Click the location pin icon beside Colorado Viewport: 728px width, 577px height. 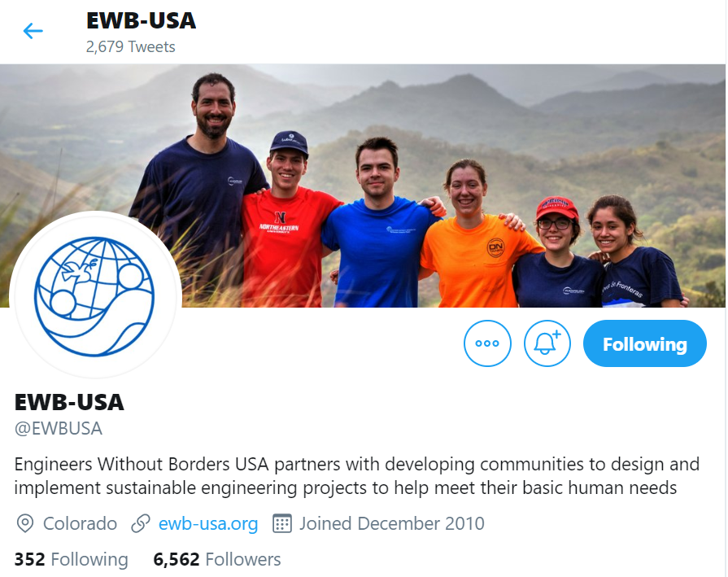pos(25,523)
